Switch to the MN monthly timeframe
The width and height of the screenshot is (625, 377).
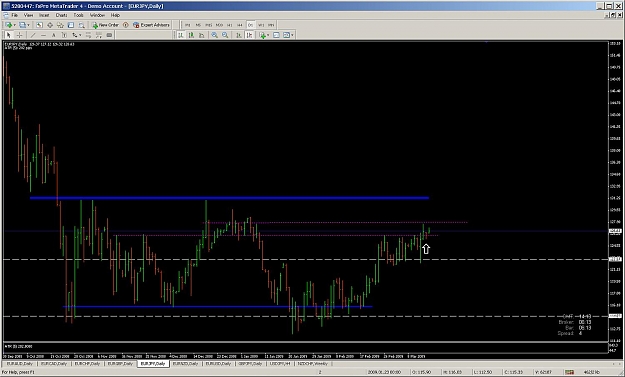271,25
